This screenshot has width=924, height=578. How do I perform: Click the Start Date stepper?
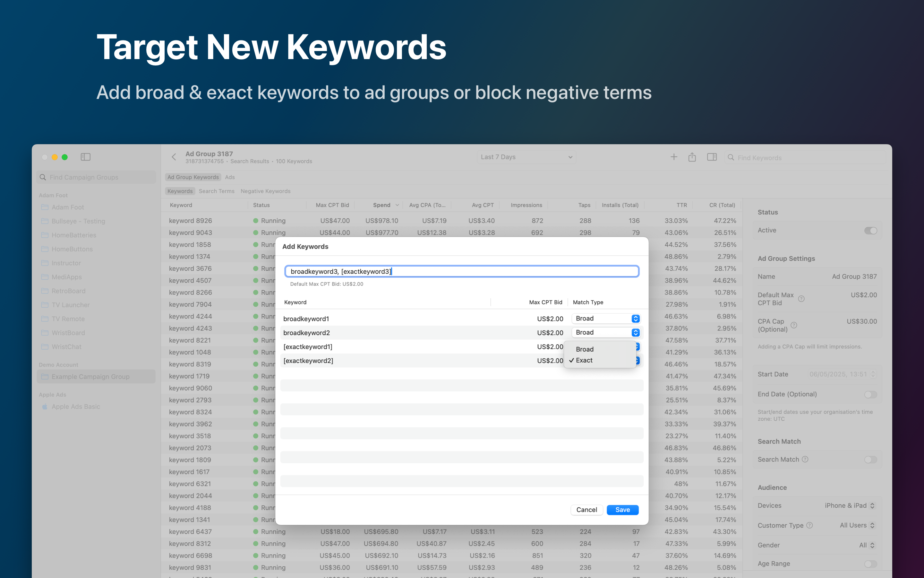pos(873,374)
